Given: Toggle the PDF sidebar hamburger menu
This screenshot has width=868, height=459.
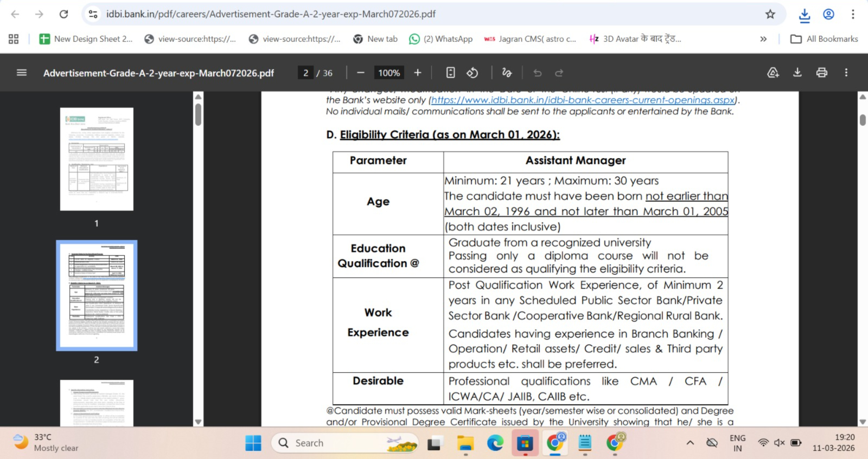Looking at the screenshot, I should [22, 73].
